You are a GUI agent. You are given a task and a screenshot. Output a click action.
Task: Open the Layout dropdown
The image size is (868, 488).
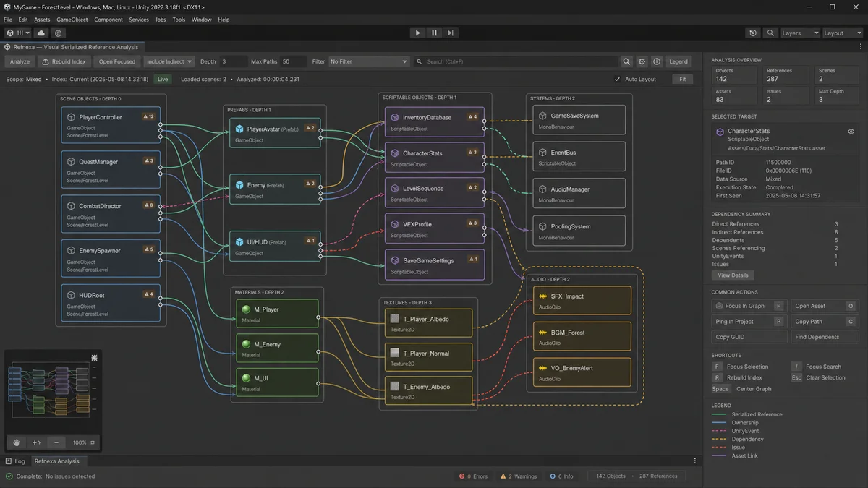(x=842, y=33)
